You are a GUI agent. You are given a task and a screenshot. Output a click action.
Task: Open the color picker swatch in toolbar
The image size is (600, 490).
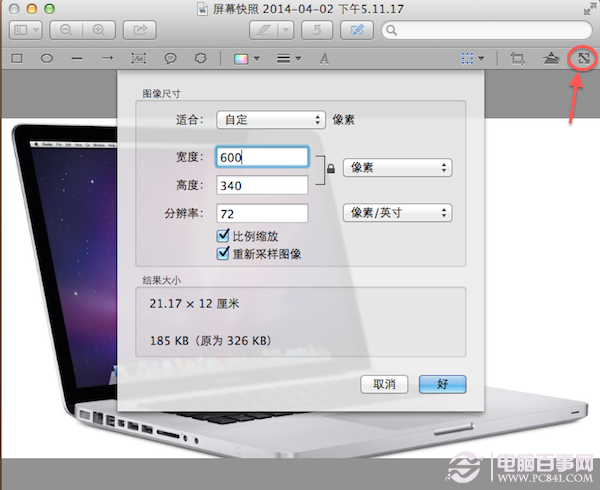pos(244,59)
